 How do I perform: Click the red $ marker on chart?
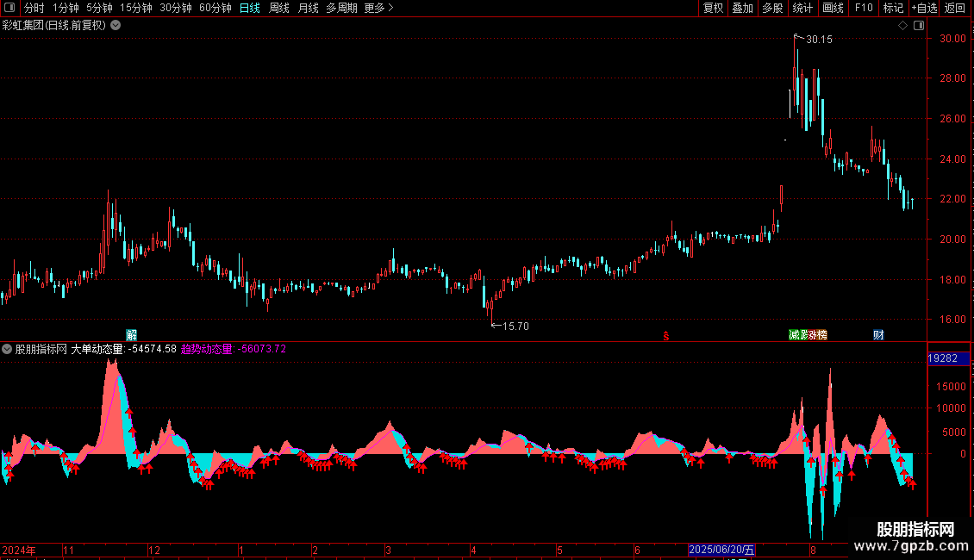point(666,336)
